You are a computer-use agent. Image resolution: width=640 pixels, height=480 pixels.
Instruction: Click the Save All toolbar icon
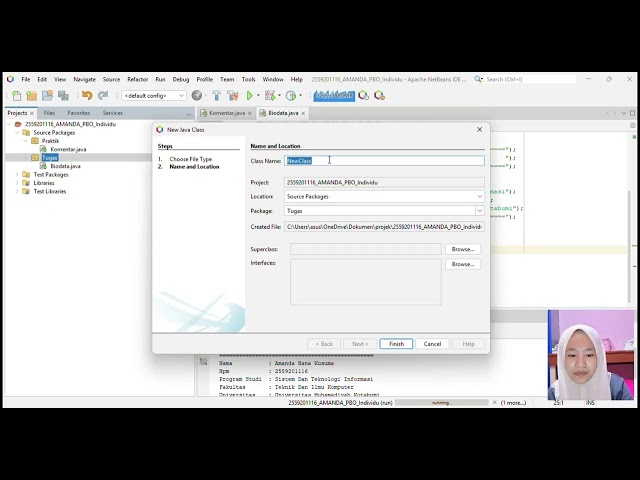point(63,96)
